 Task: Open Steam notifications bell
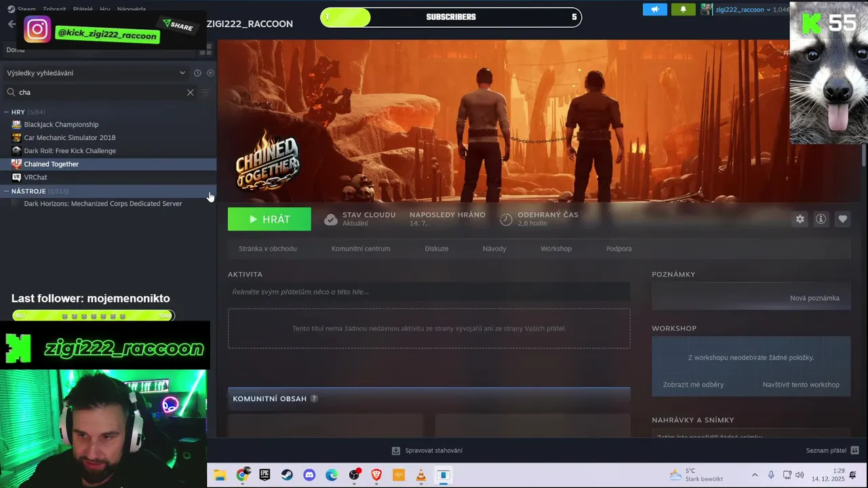(x=683, y=9)
